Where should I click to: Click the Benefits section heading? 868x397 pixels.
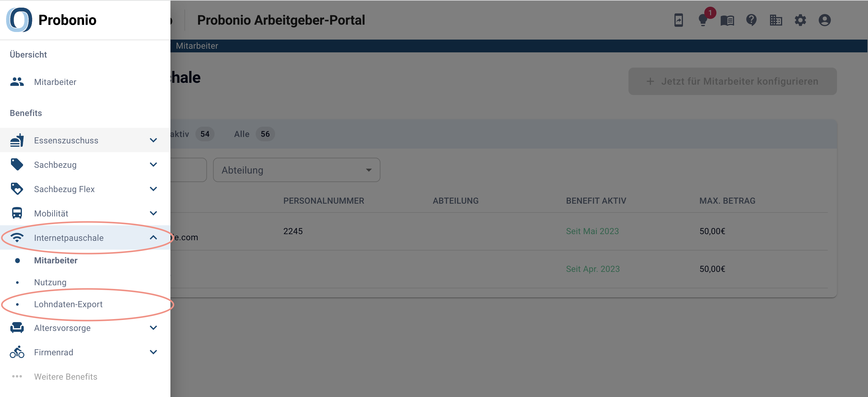[26, 113]
